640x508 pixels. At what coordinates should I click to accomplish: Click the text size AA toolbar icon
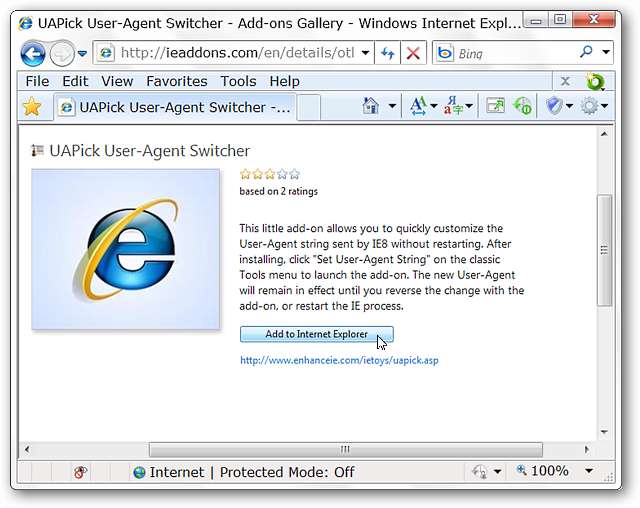418,106
